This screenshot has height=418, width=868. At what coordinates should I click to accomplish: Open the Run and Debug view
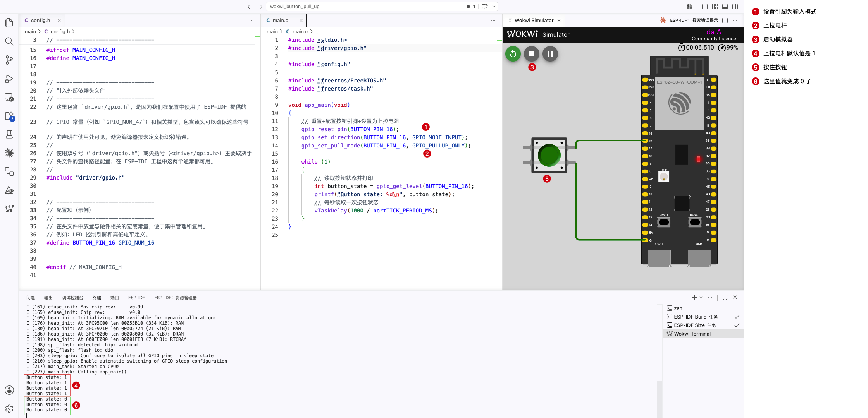coord(9,79)
